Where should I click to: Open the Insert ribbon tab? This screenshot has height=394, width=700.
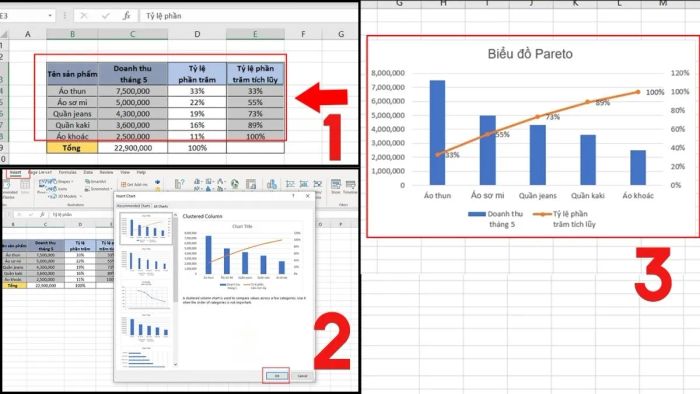(16, 173)
